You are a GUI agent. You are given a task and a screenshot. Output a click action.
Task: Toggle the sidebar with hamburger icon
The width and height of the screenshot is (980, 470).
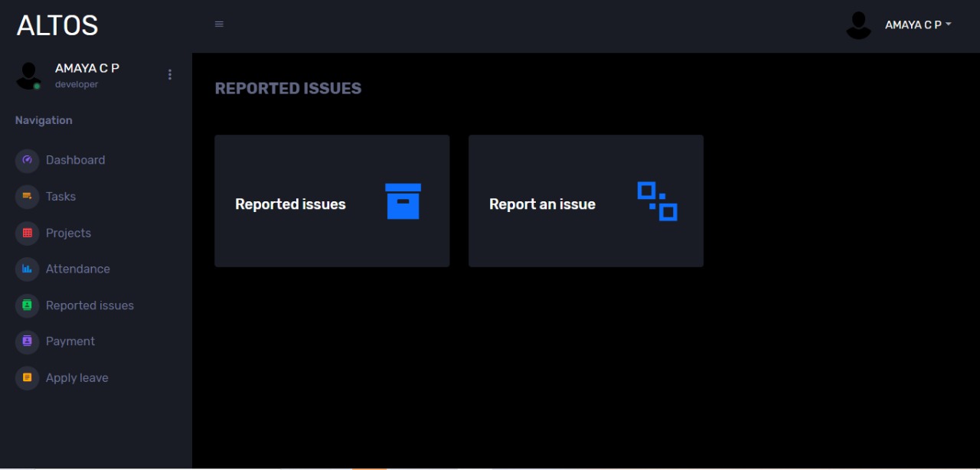tap(219, 24)
